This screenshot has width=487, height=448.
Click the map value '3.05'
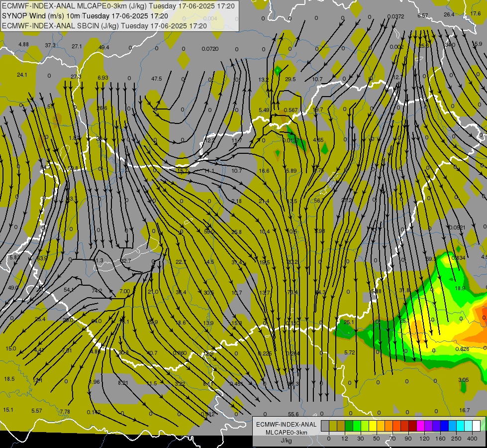click(x=464, y=380)
